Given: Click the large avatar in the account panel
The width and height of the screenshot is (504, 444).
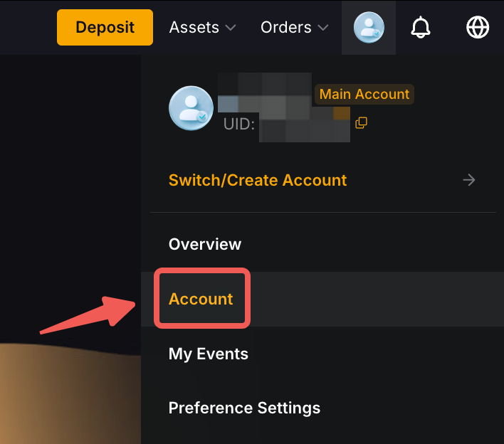Looking at the screenshot, I should pos(191,108).
